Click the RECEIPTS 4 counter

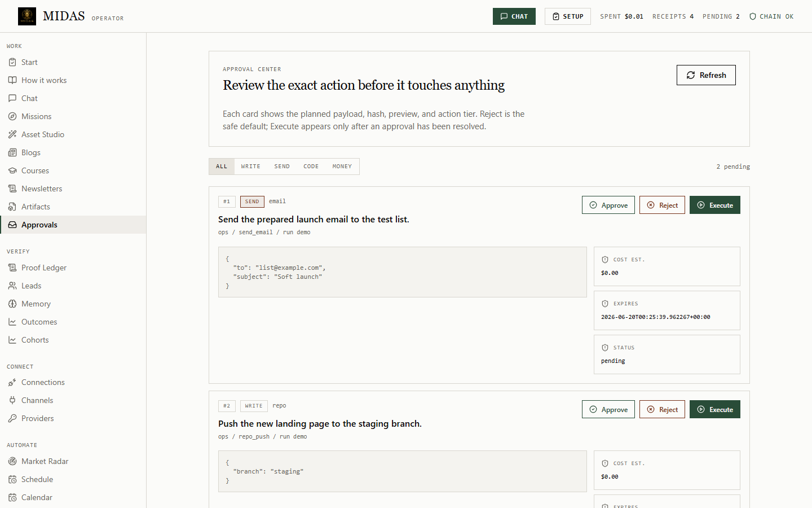(673, 16)
